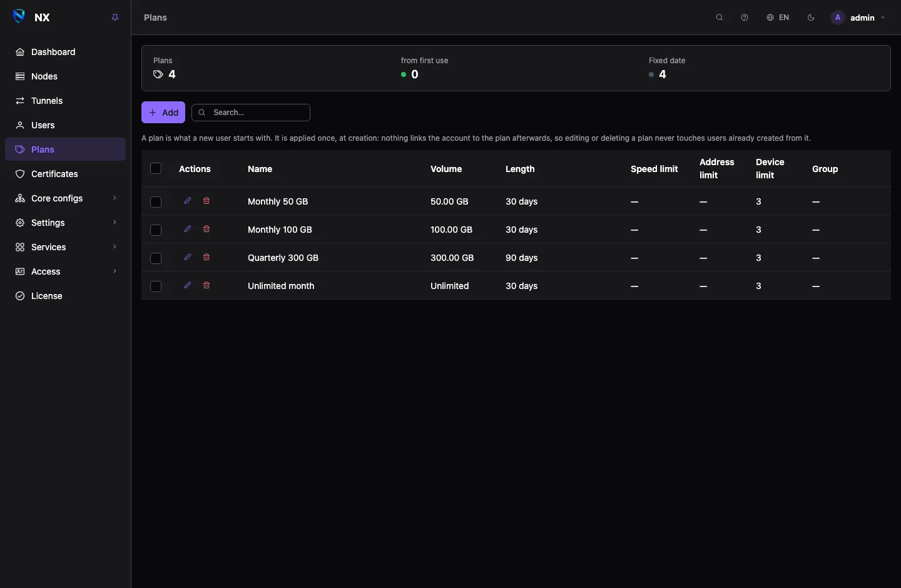Image resolution: width=901 pixels, height=588 pixels.
Task: Open the help question mark icon
Action: pos(745,18)
